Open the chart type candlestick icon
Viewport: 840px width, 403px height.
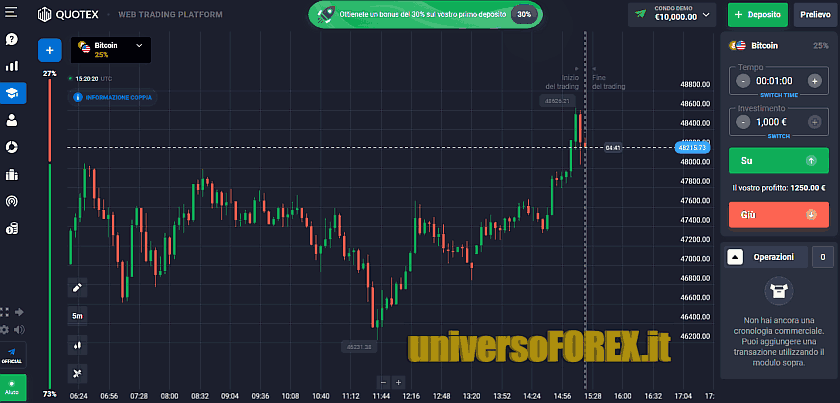[77, 344]
